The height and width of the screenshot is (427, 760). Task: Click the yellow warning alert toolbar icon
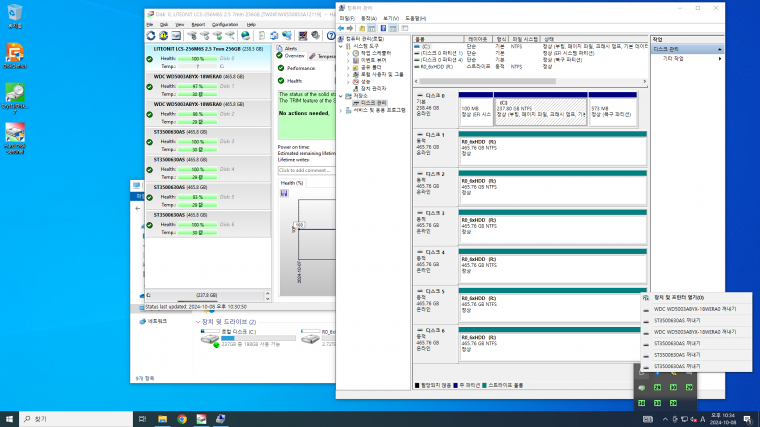[x=163, y=36]
